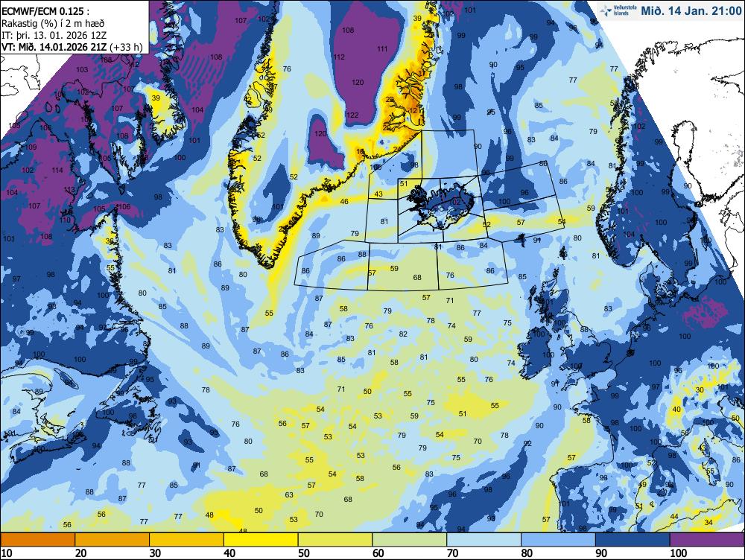Select the dark orange 10–20 legend swatch
This screenshot has width=745, height=560.
click(38, 540)
